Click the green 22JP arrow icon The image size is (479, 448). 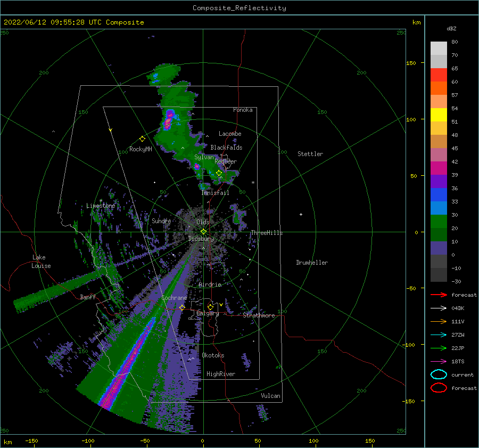(439, 348)
